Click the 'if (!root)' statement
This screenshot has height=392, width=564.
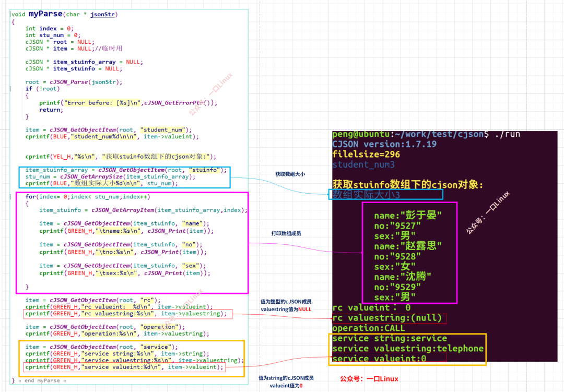tap(42, 88)
